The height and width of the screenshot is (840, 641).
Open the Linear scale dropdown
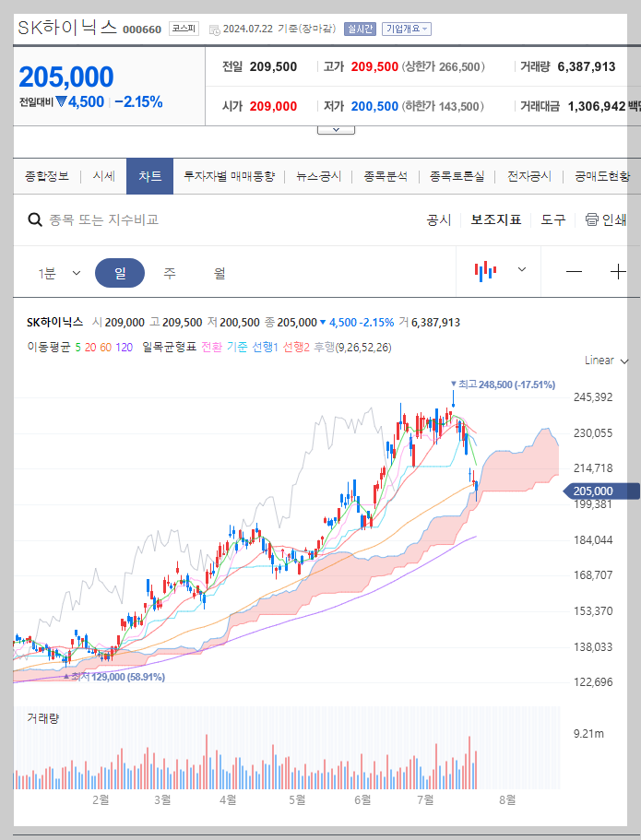[598, 361]
